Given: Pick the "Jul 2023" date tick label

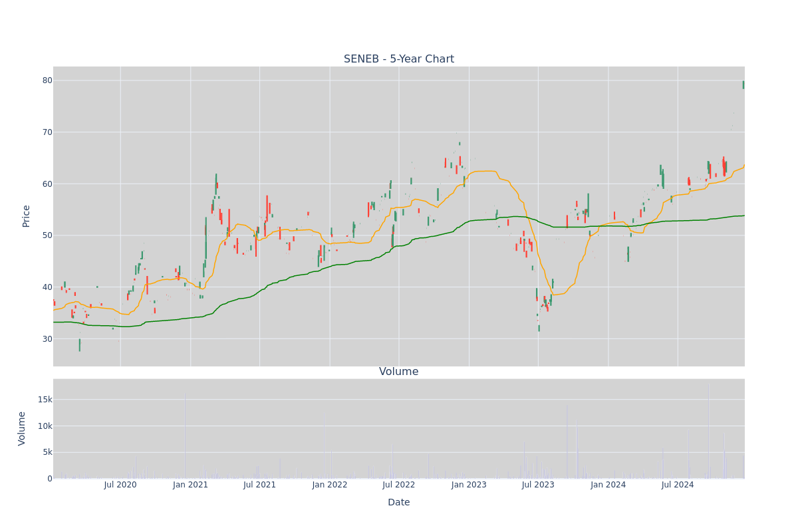Looking at the screenshot, I should click(x=538, y=485).
